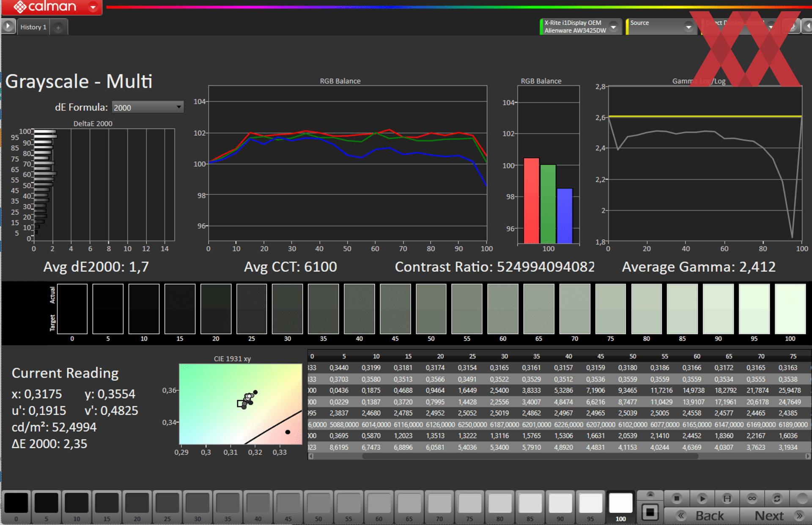Image resolution: width=812 pixels, height=525 pixels.
Task: Click the add history tab plus icon
Action: 58,27
